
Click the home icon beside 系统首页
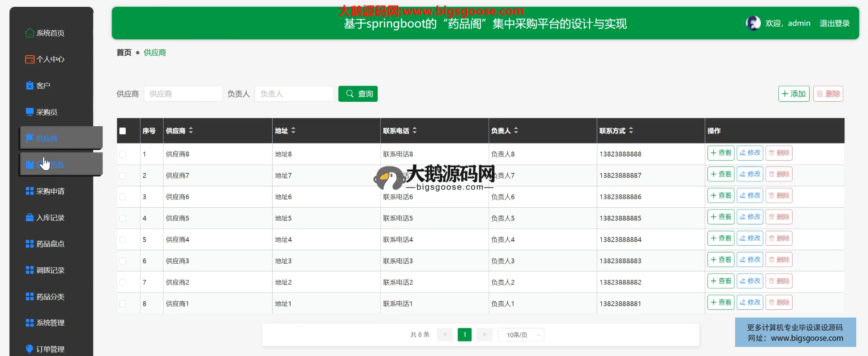click(29, 33)
